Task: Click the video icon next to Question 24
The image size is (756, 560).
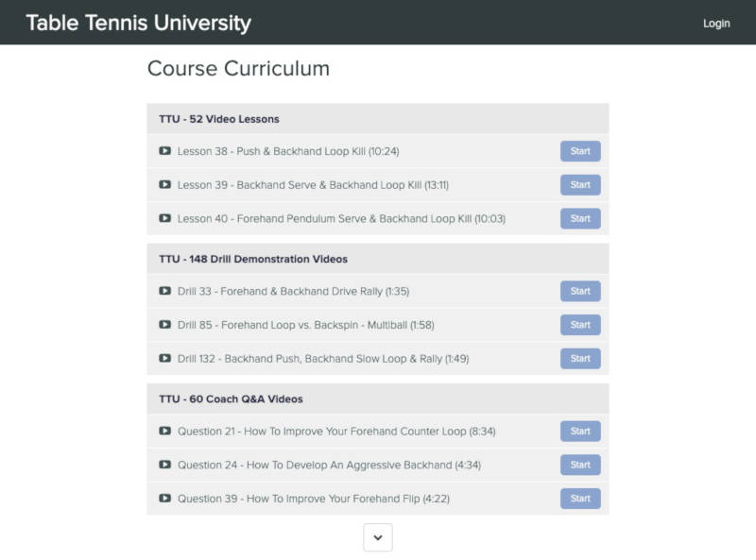Action: pos(166,465)
